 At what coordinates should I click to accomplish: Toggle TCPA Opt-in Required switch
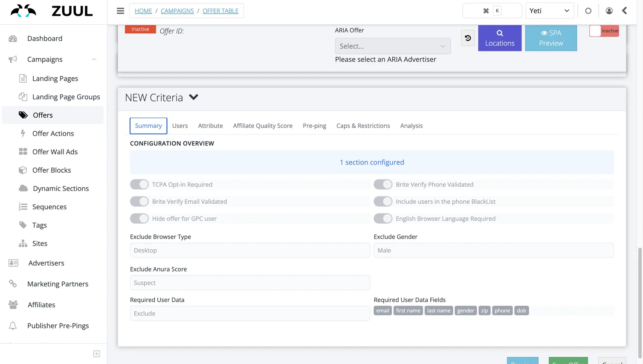coord(139,185)
